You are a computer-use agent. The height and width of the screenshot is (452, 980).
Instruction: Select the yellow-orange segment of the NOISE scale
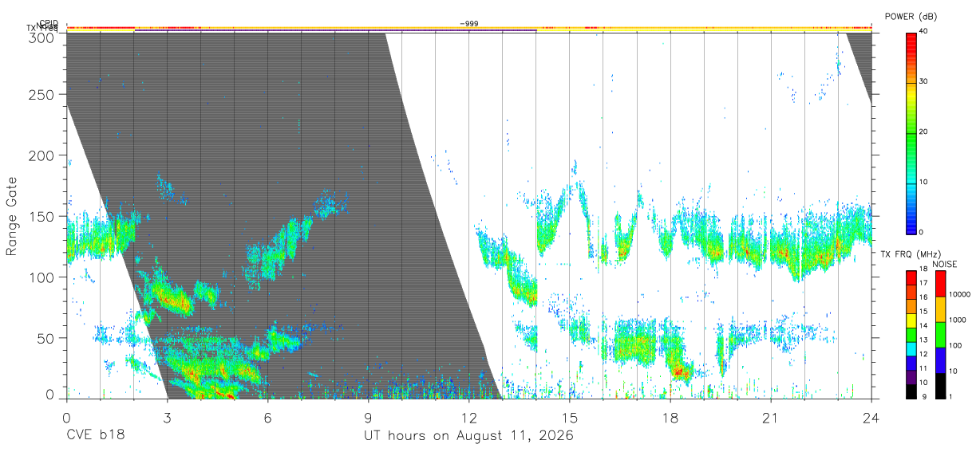coord(940,309)
